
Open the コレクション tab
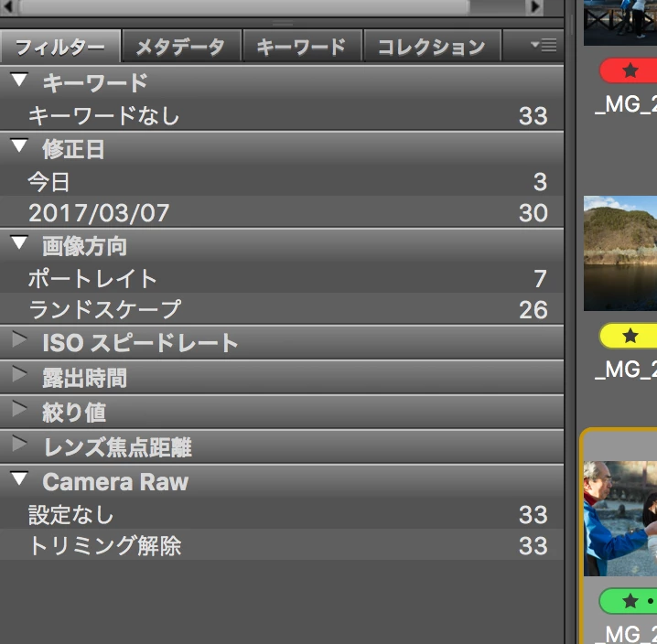[x=432, y=47]
